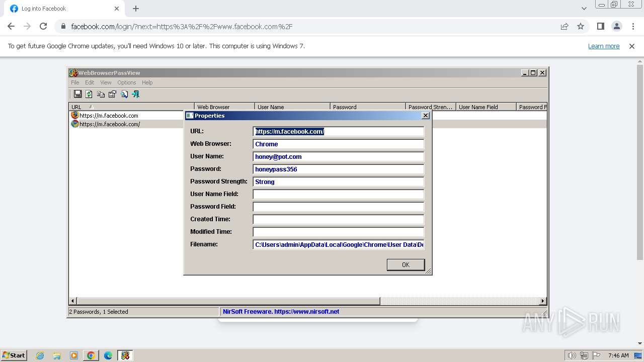Sort by the Password column header
Image resolution: width=644 pixels, height=362 pixels.
tap(368, 107)
